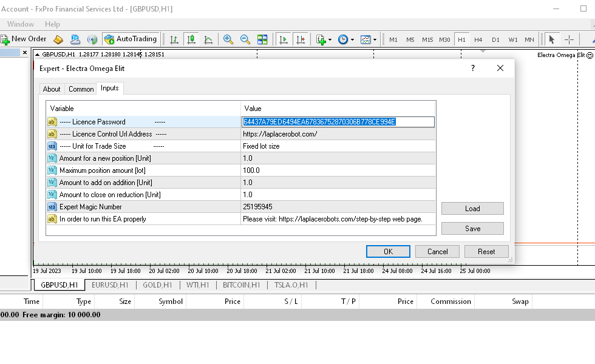This screenshot has height=364, width=595.
Task: Toggle chart auto scroll
Action: point(283,39)
